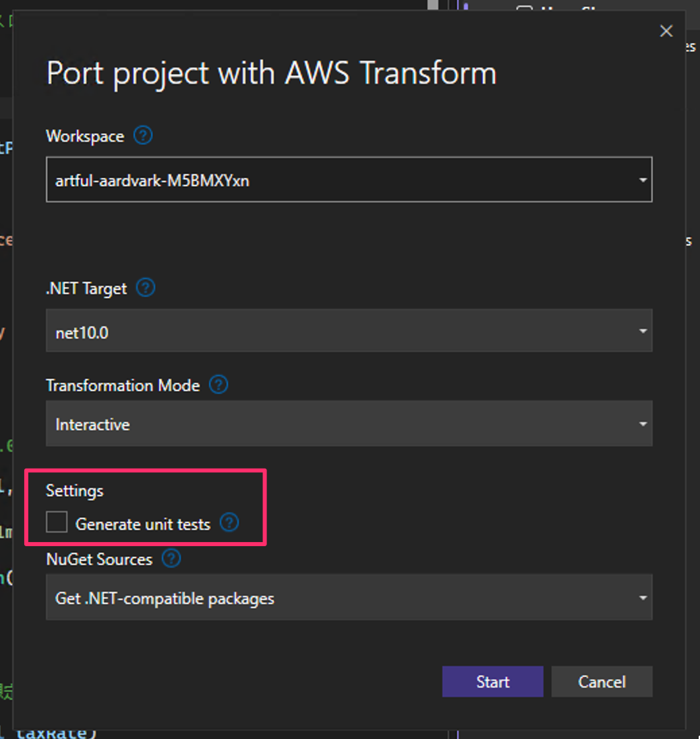This screenshot has width=700, height=739.
Task: View help for Generate unit tests
Action: 229,522
